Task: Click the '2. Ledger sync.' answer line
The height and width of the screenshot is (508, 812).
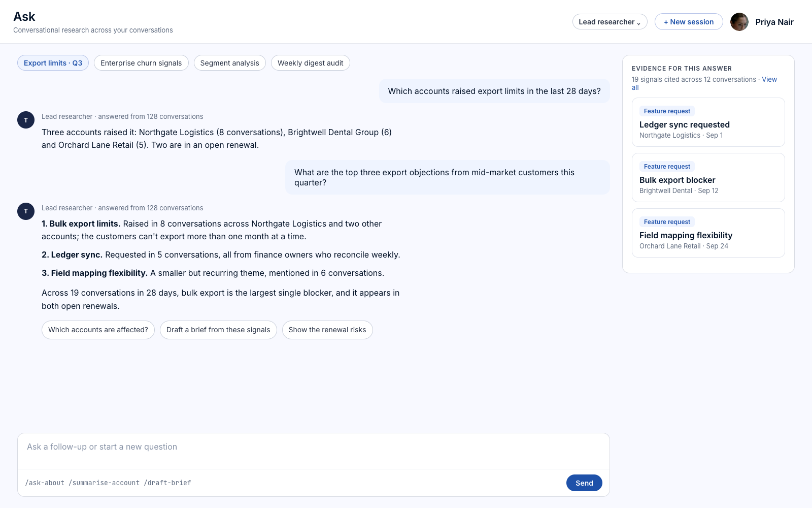Action: [221, 255]
